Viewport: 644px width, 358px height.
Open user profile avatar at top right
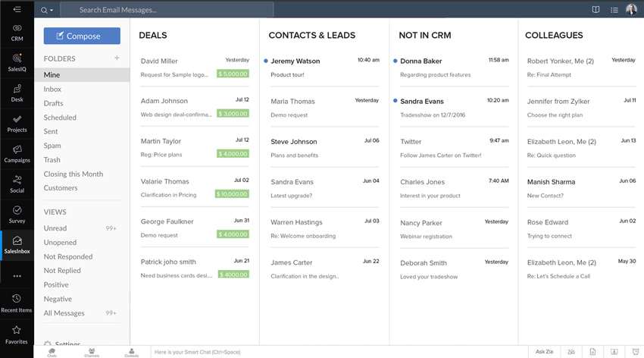click(x=631, y=10)
